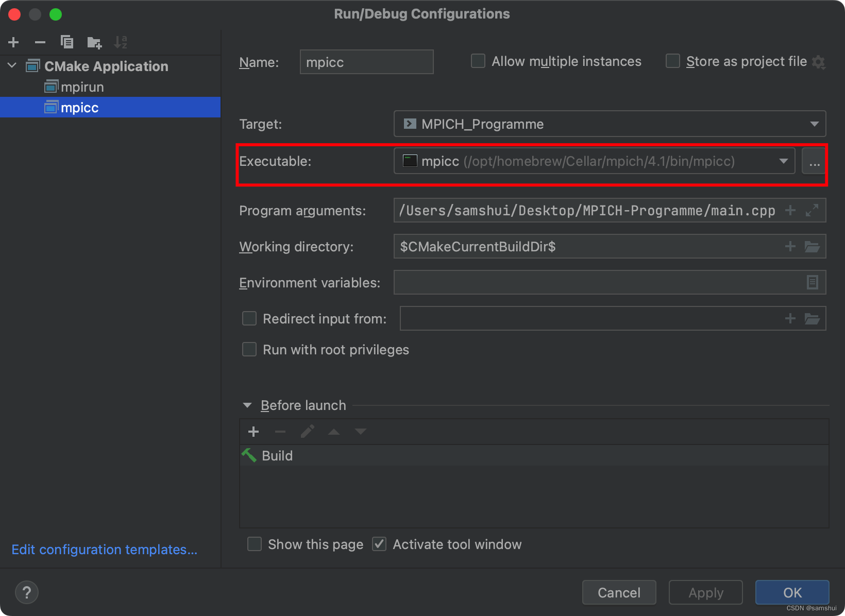
Task: Expand the Program arguments editor
Action: pyautogui.click(x=813, y=210)
